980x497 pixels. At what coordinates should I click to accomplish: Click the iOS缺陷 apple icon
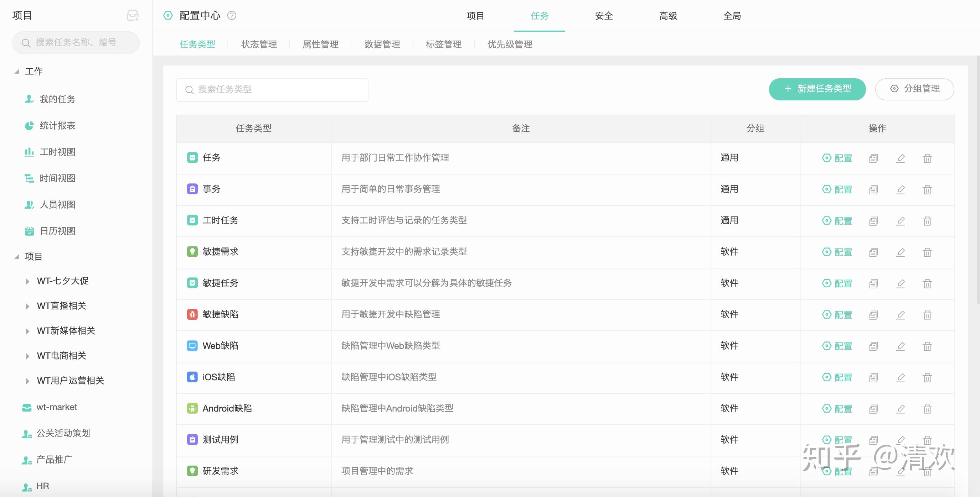pos(192,377)
